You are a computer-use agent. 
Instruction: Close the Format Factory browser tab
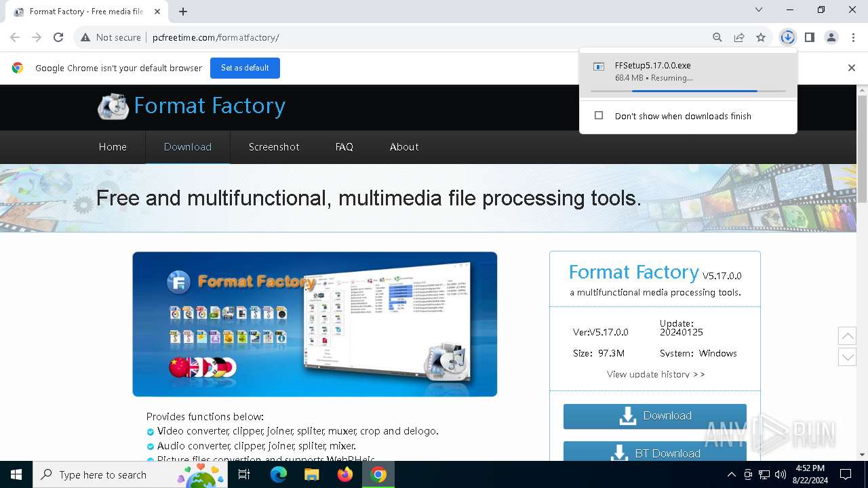(x=157, y=12)
